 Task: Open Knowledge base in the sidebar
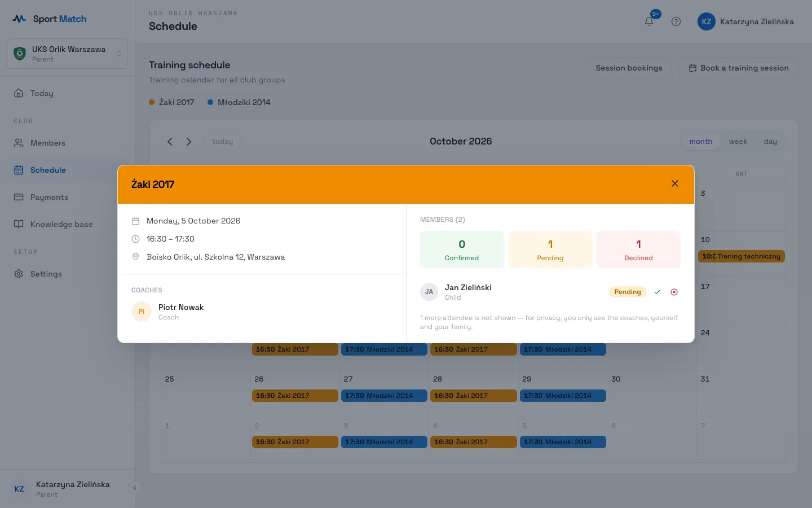coord(67,224)
